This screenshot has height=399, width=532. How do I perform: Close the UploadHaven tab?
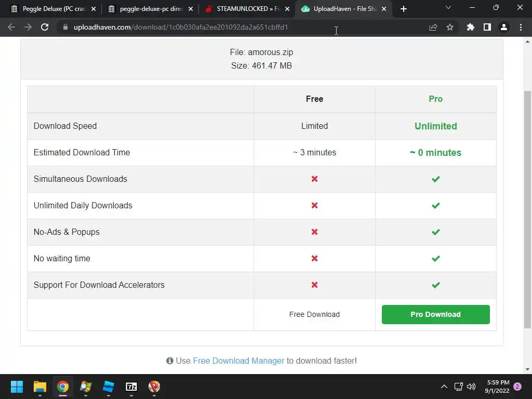(x=384, y=9)
